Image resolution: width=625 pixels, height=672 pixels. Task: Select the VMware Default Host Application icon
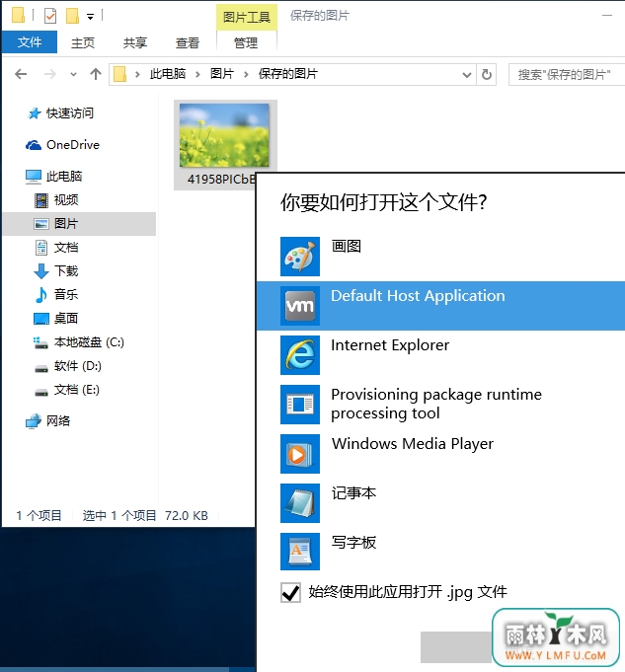(300, 306)
